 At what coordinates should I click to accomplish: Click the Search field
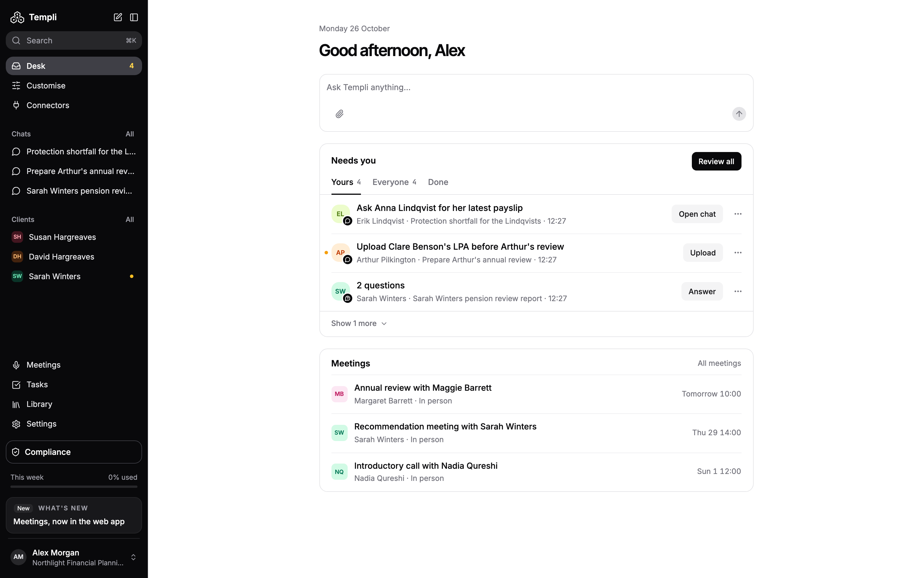point(74,40)
